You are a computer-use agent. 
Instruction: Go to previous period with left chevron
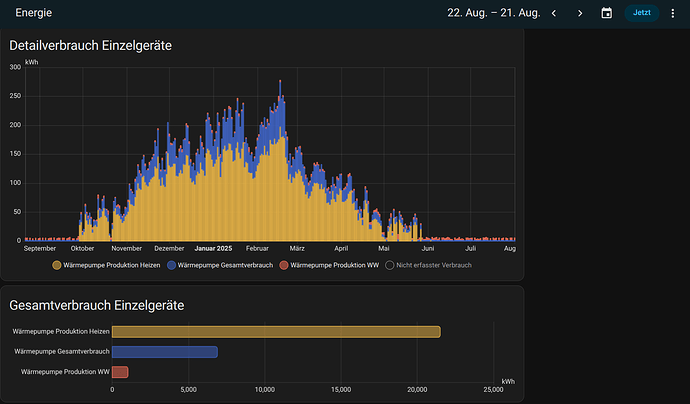pyautogui.click(x=554, y=13)
